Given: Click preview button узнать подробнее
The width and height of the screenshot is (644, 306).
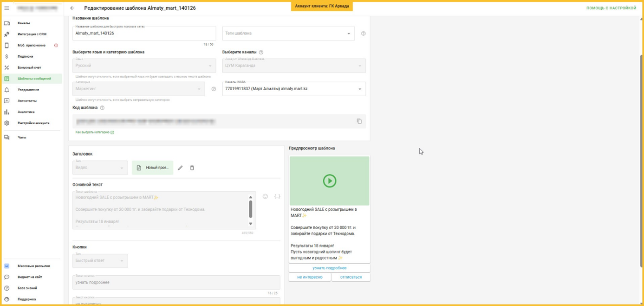Looking at the screenshot, I should tap(329, 268).
